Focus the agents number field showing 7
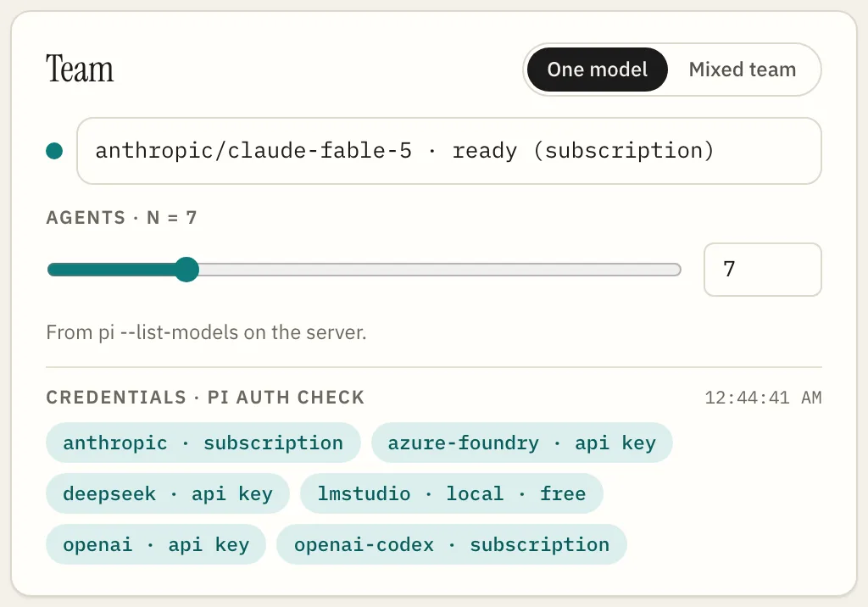Image resolution: width=868 pixels, height=607 pixels. pos(762,270)
